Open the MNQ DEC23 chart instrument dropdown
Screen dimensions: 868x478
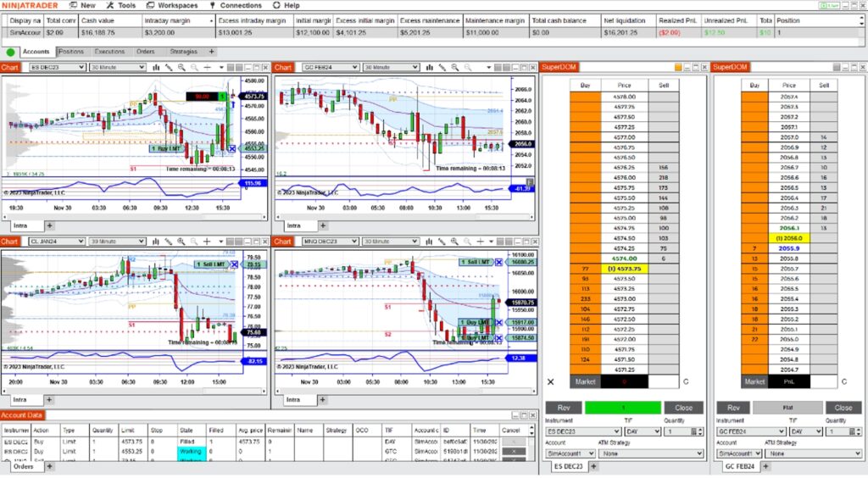click(331, 242)
